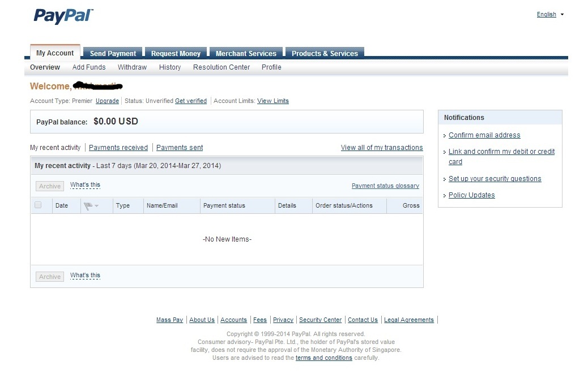
Task: Open the Contact Us footer link
Action: coord(363,320)
